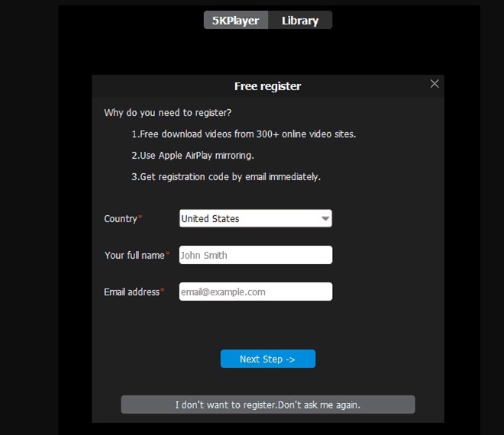This screenshot has width=504, height=435.
Task: Focus the Email address input field
Action: click(256, 292)
